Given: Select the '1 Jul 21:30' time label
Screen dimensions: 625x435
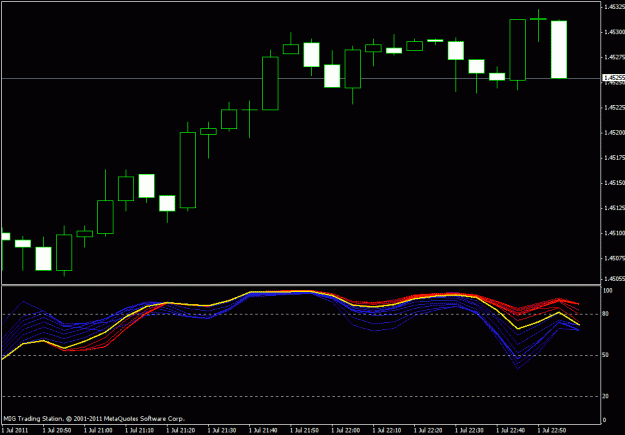Looking at the screenshot, I should click(x=222, y=431).
